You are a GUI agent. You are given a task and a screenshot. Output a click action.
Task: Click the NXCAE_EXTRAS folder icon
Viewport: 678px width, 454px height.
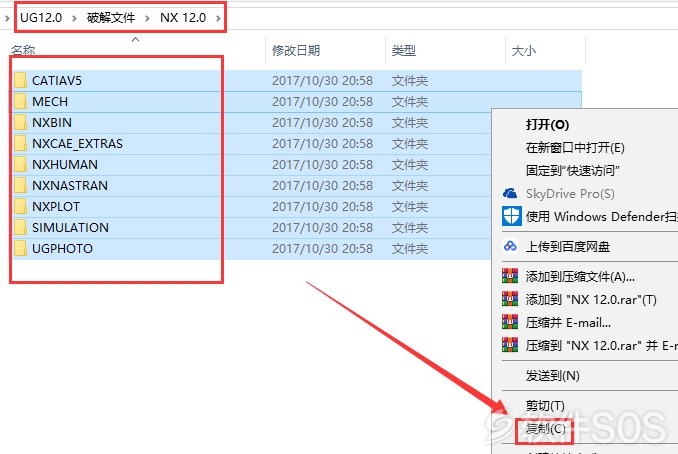(x=20, y=144)
